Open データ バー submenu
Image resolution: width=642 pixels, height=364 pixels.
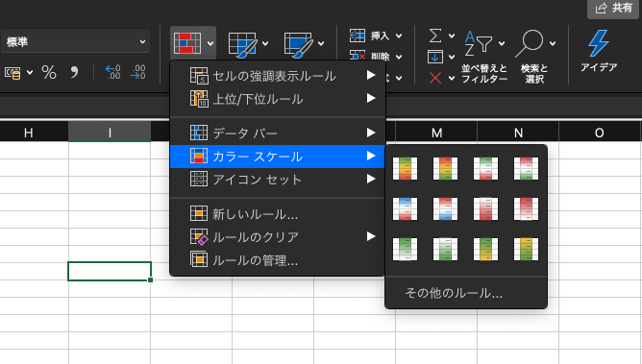click(278, 133)
